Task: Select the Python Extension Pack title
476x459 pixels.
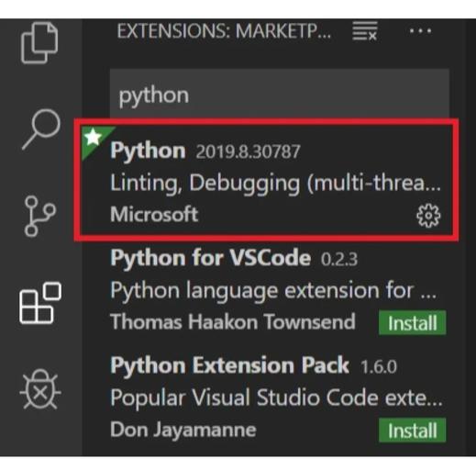Action: (x=229, y=365)
